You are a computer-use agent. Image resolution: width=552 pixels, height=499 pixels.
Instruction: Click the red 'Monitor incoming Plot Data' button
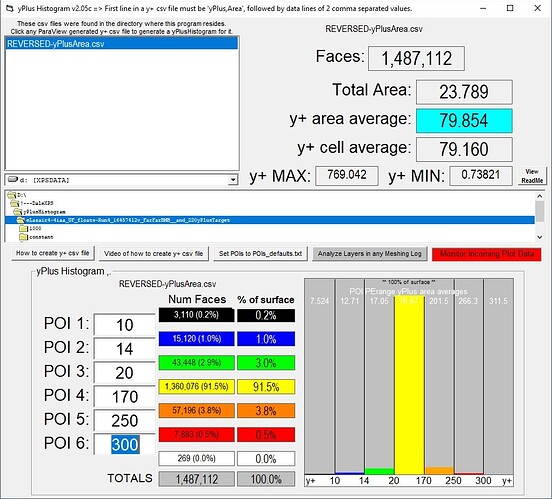click(487, 254)
